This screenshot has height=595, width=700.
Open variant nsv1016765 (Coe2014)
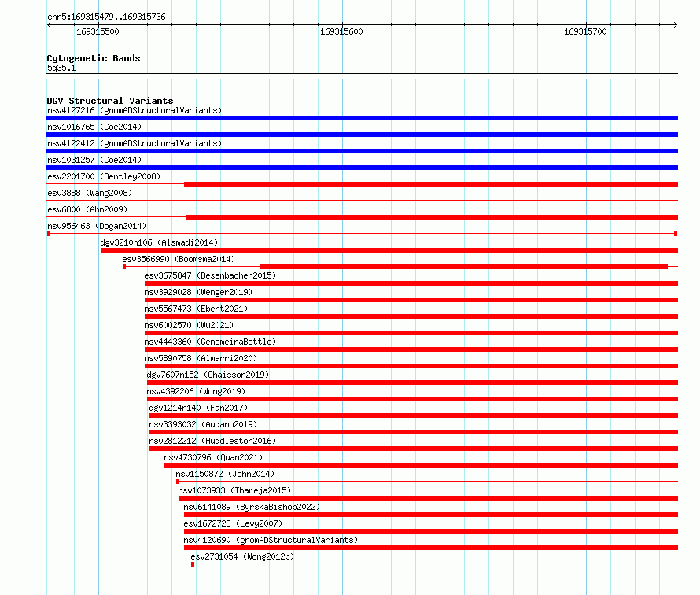(x=94, y=127)
